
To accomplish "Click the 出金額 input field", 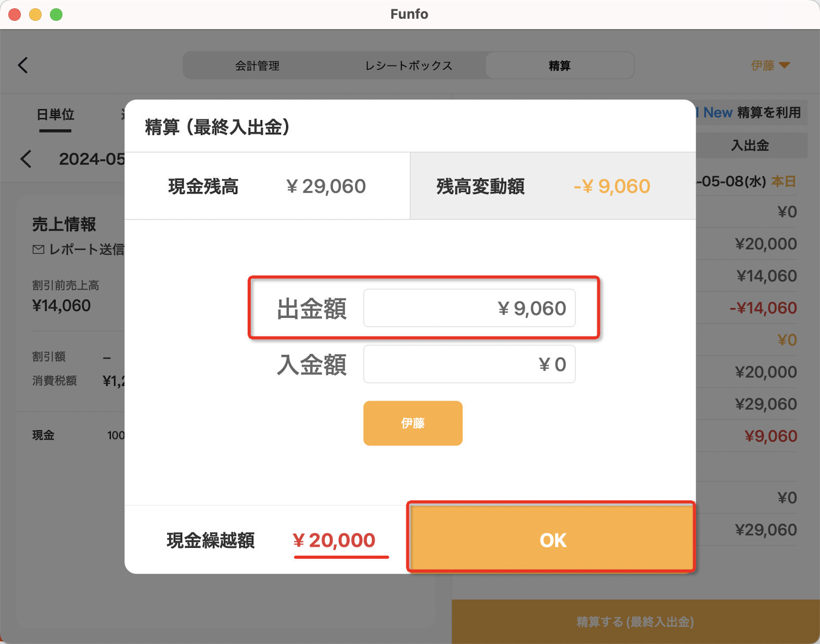I will tap(469, 308).
